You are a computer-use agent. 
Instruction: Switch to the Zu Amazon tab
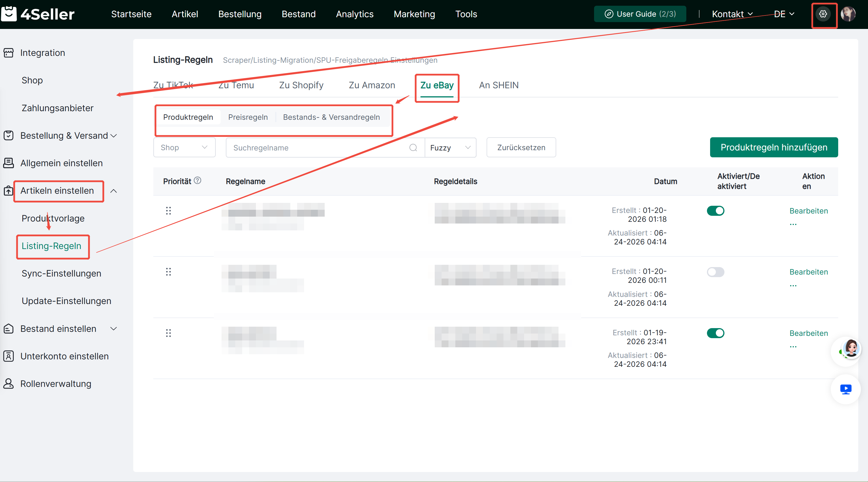click(x=372, y=85)
